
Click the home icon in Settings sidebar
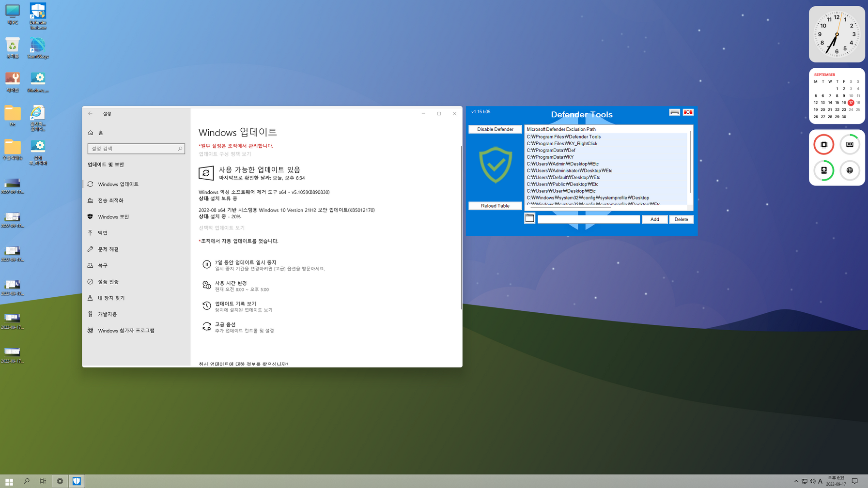(x=91, y=133)
